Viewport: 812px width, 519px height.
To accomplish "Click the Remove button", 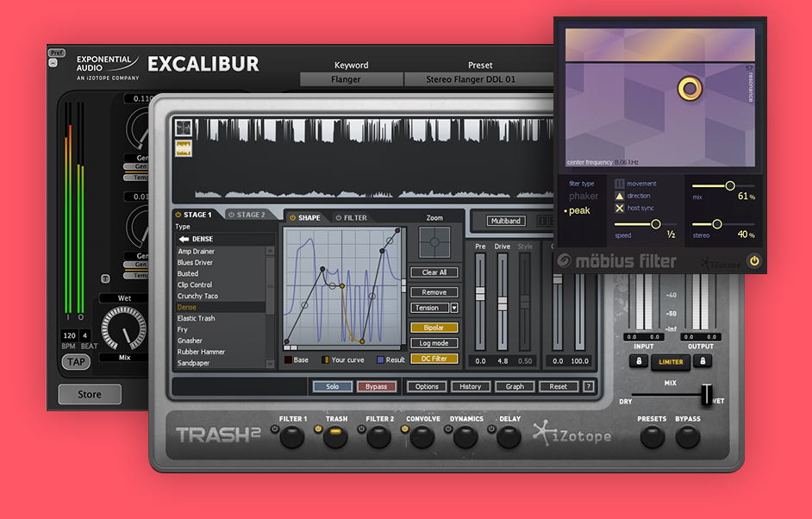I will coord(434,292).
